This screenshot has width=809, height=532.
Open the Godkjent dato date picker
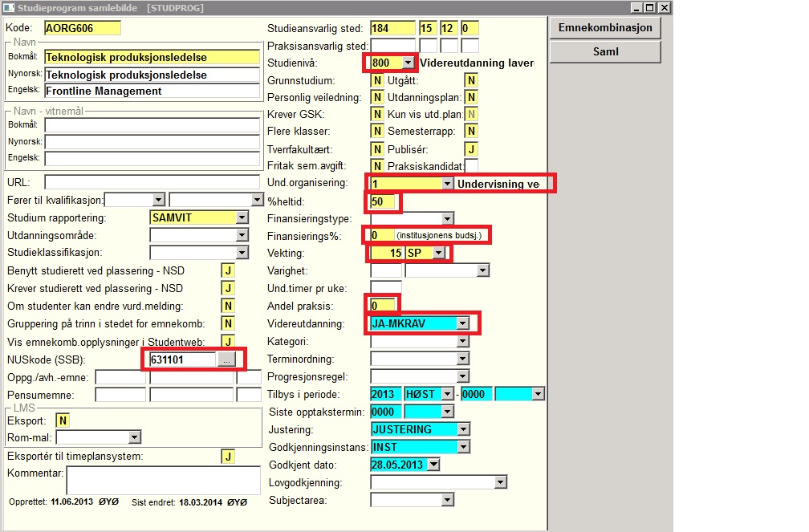(434, 465)
